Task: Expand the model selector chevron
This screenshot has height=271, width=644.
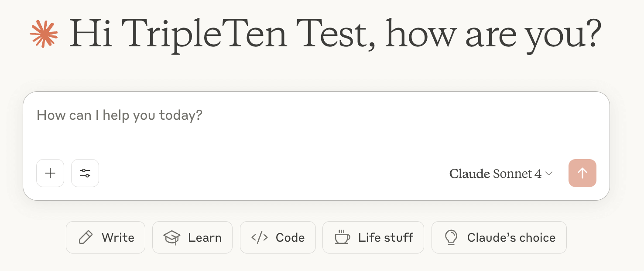Action: 549,174
